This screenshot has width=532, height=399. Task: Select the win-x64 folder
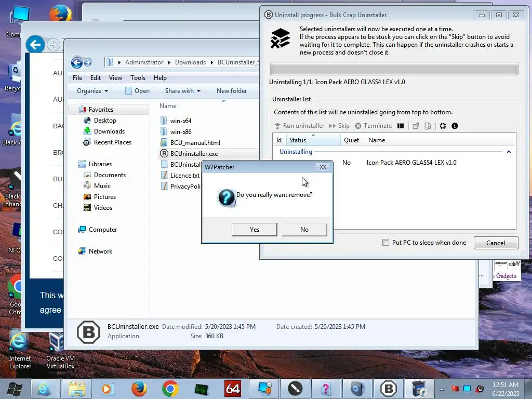click(x=180, y=121)
